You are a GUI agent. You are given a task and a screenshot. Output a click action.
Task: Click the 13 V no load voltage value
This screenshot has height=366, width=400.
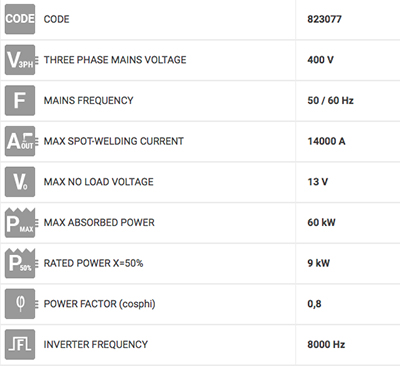tap(318, 182)
